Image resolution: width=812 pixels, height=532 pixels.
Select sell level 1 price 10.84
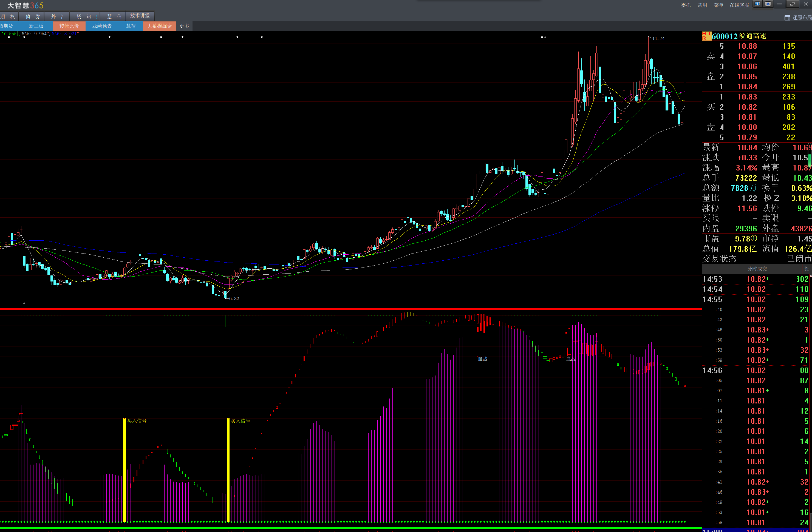click(747, 87)
